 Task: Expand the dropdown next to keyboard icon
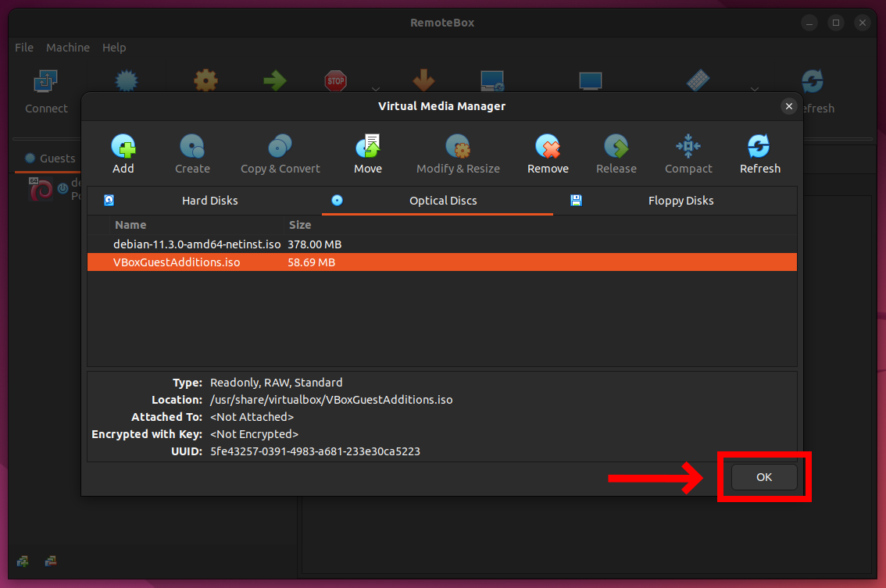pos(754,89)
